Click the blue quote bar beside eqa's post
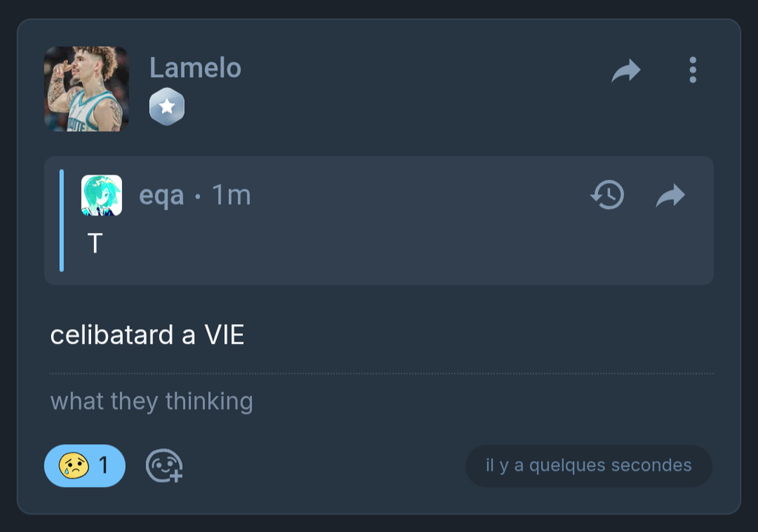The width and height of the screenshot is (758, 532). (x=61, y=220)
